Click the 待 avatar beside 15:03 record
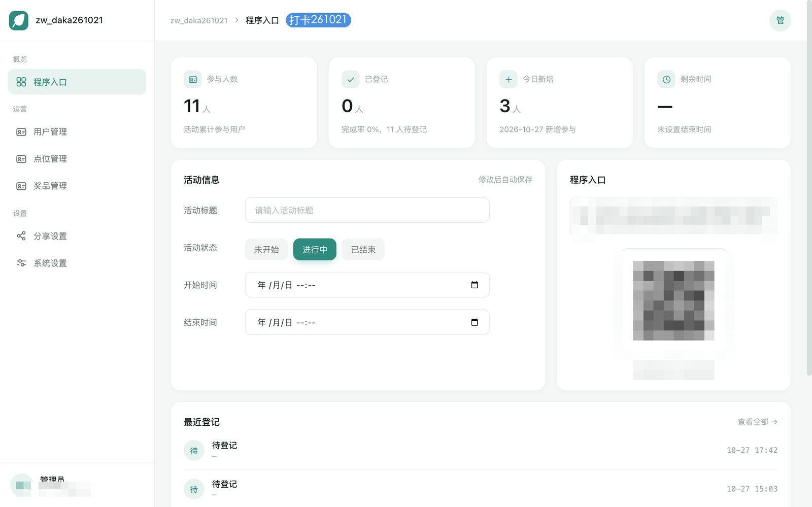Screen dimensions: 812x507 coord(194,489)
